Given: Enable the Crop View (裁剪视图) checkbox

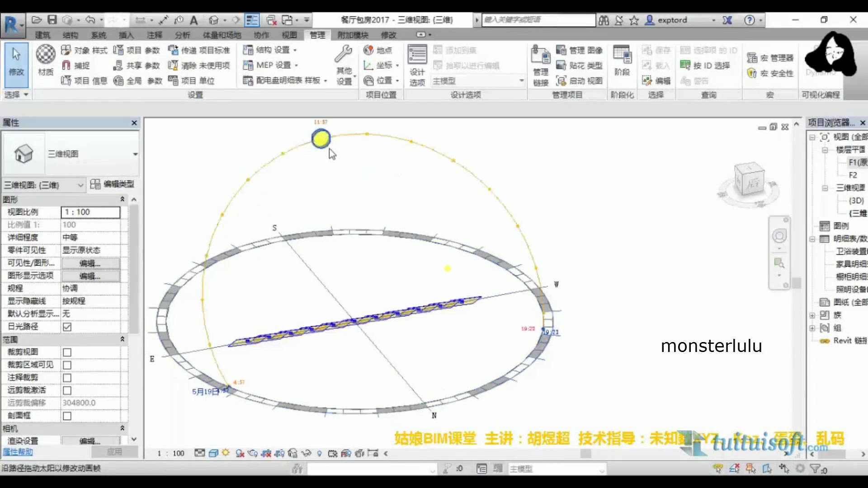Looking at the screenshot, I should [x=67, y=352].
